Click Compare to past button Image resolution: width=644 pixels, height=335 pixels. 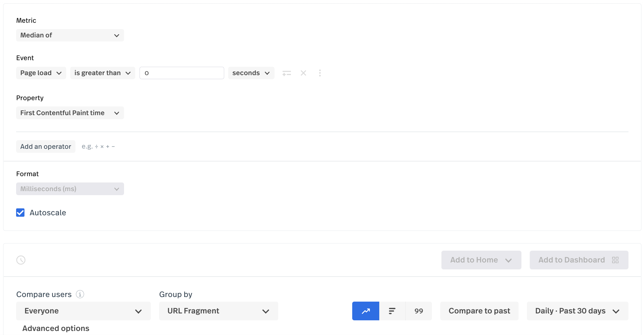pyautogui.click(x=479, y=311)
